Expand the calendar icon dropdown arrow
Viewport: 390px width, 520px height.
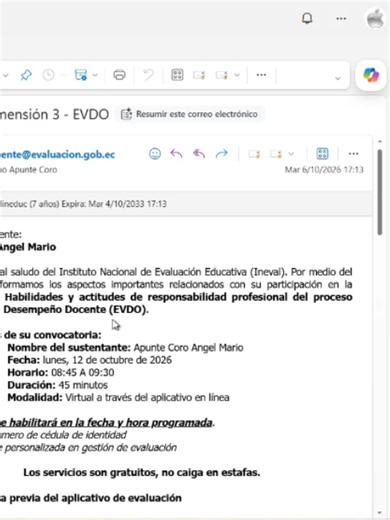(x=95, y=75)
